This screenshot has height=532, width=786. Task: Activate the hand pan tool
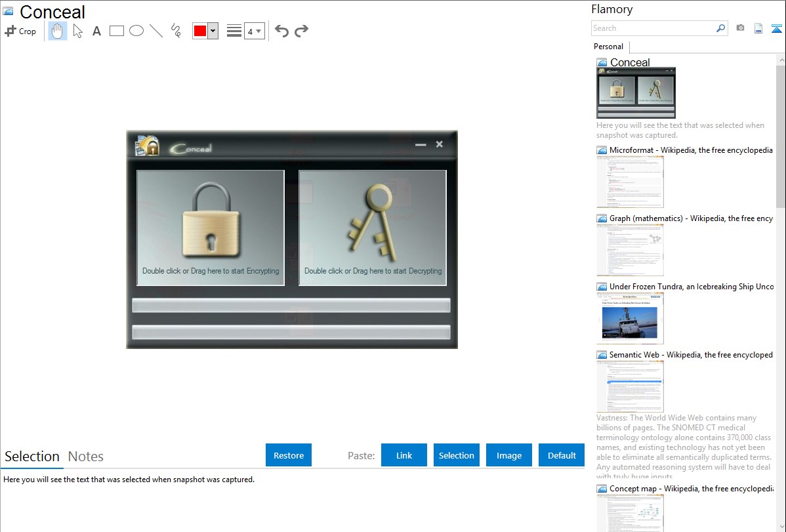click(57, 31)
